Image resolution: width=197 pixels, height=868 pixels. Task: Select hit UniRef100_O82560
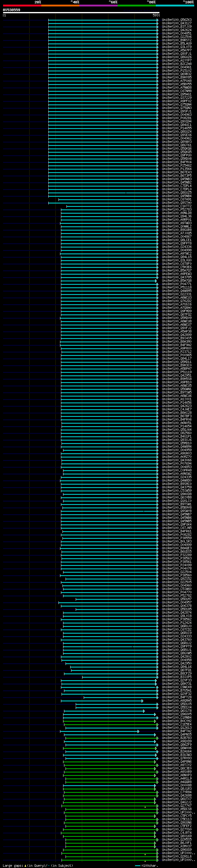click(x=177, y=433)
